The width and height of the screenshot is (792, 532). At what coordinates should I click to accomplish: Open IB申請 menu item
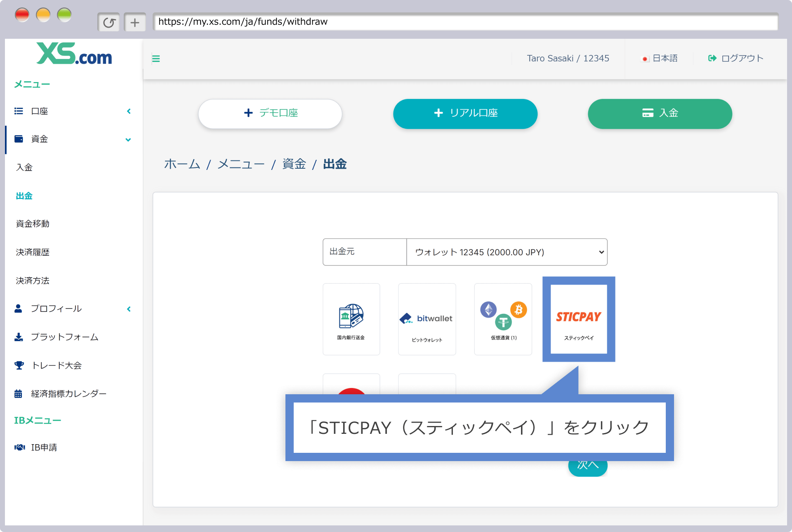point(44,447)
